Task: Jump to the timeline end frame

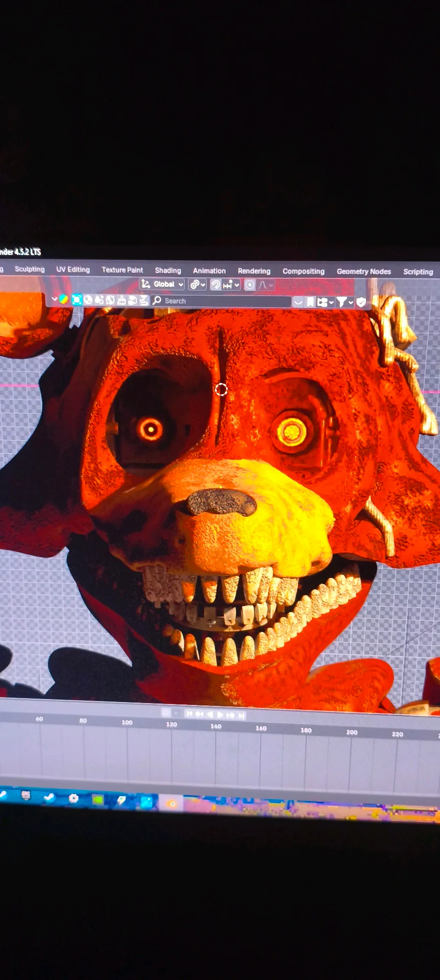Action: tap(241, 715)
